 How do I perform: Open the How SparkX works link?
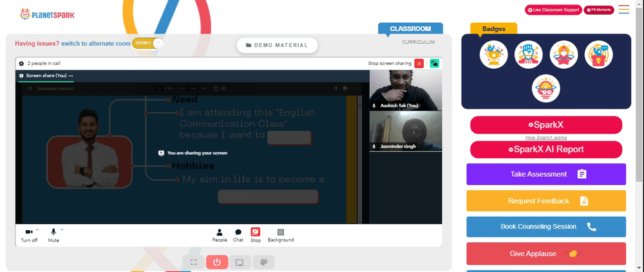pyautogui.click(x=546, y=138)
